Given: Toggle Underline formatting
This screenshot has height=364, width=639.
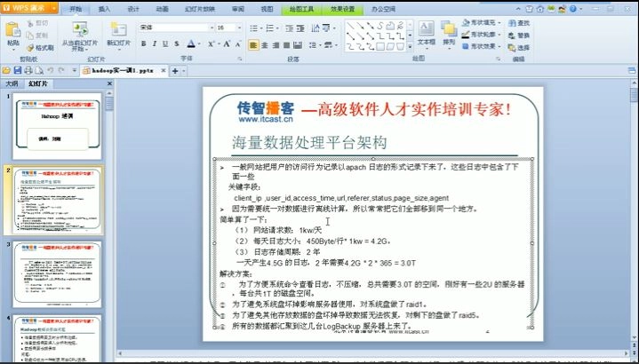Looking at the screenshot, I should point(165,44).
